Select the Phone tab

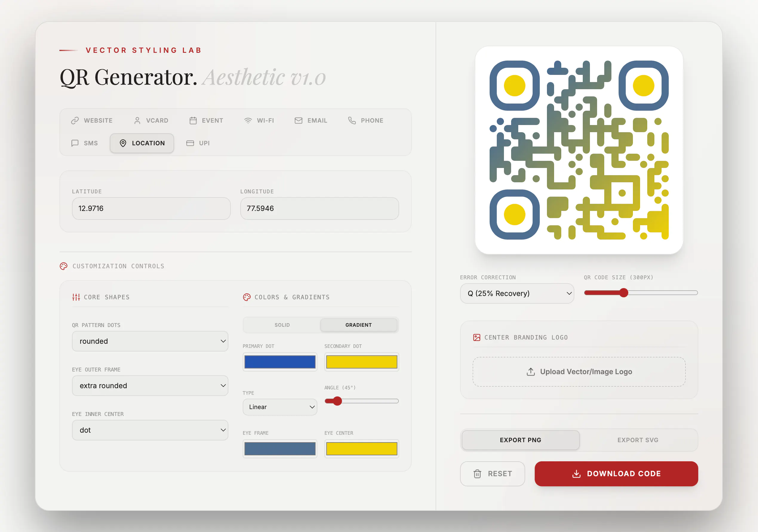coord(366,121)
